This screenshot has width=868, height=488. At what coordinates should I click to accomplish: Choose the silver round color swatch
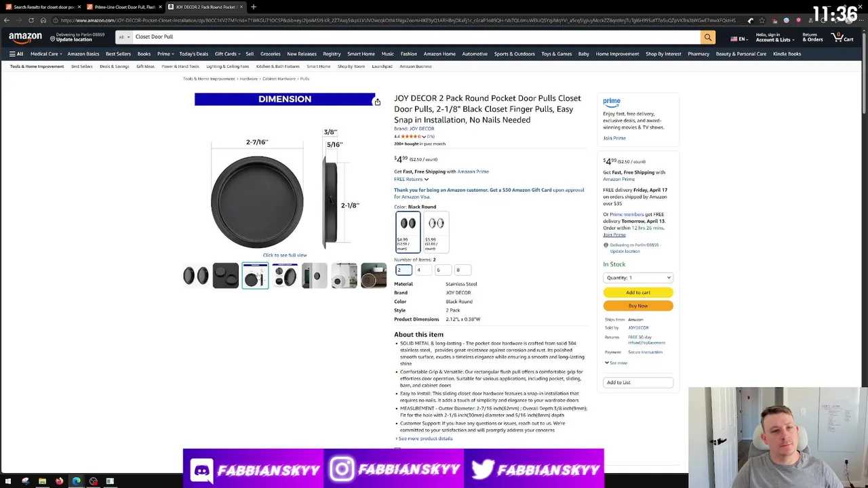[x=436, y=232]
